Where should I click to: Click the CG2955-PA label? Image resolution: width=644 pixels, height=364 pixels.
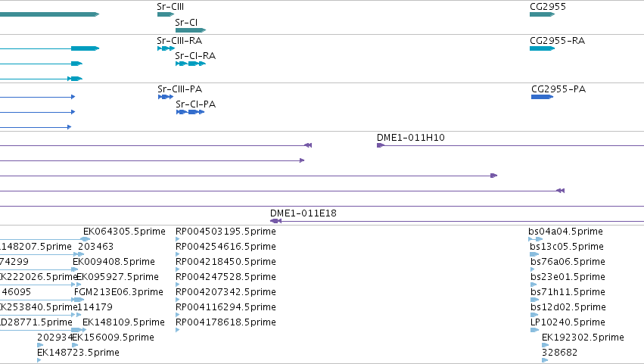(558, 89)
